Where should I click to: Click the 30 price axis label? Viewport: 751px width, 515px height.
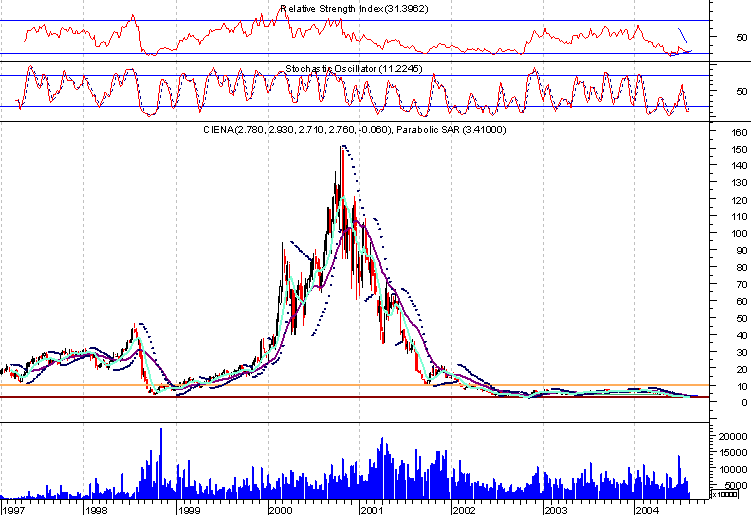point(741,353)
